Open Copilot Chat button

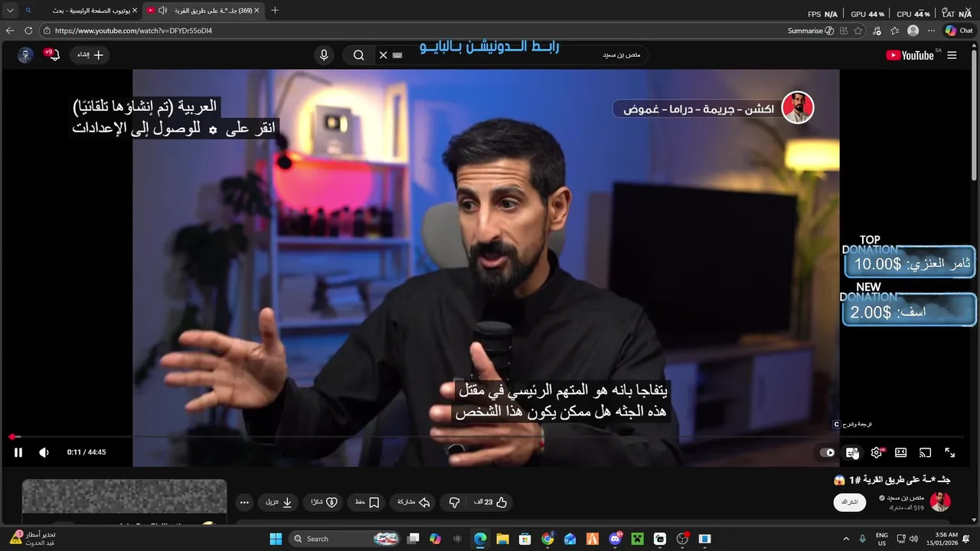tap(960, 31)
